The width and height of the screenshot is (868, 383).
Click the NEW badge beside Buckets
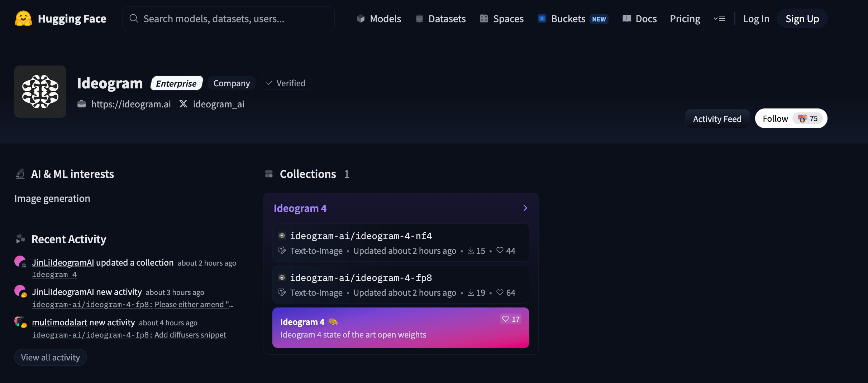tap(599, 19)
